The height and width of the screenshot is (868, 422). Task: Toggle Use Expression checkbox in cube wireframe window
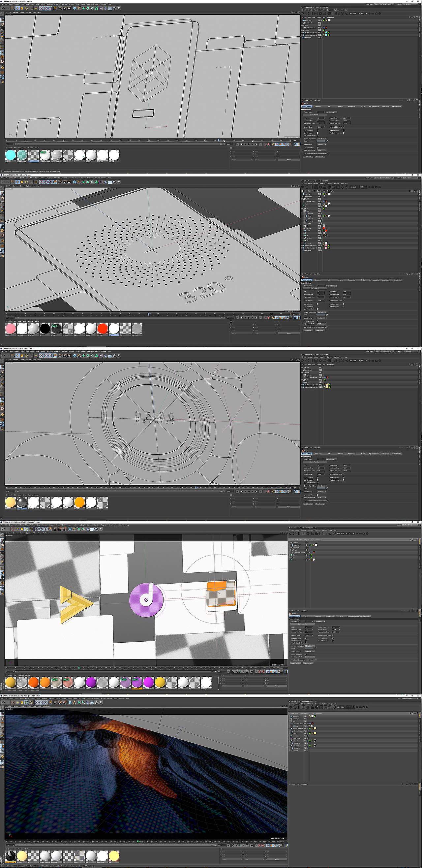click(344, 130)
